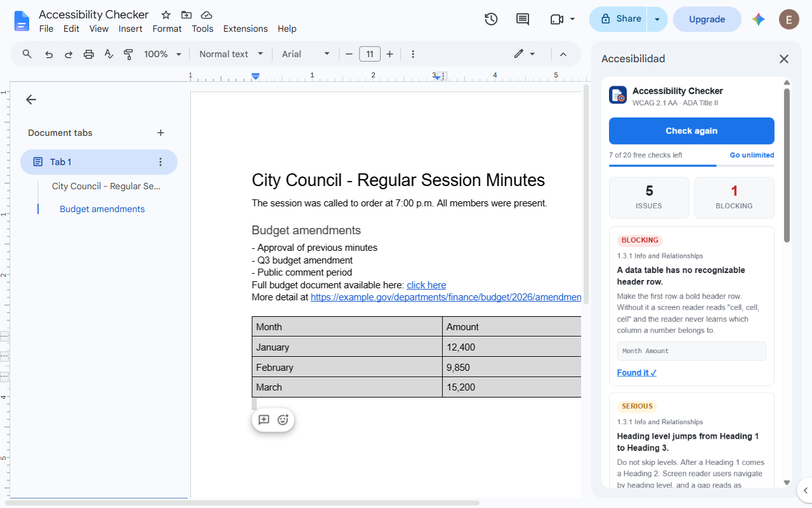Show the side panel arrow at bottom right
Screen dimensions: 812x508
point(804,490)
